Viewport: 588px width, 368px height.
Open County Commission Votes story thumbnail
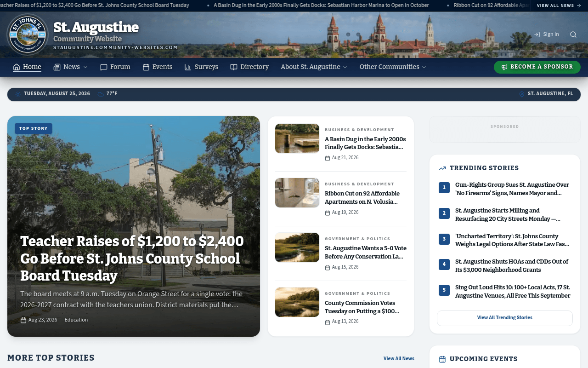(x=297, y=302)
